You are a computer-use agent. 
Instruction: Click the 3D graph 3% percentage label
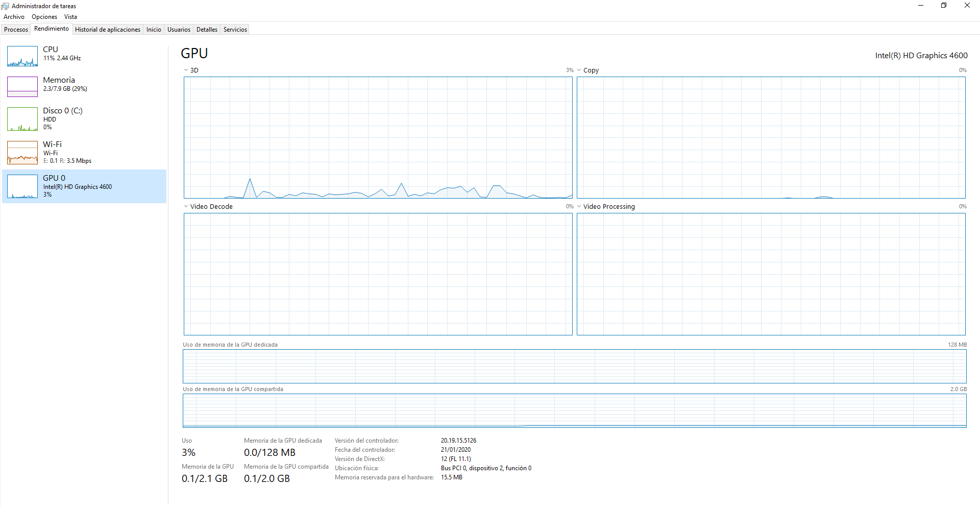click(570, 70)
